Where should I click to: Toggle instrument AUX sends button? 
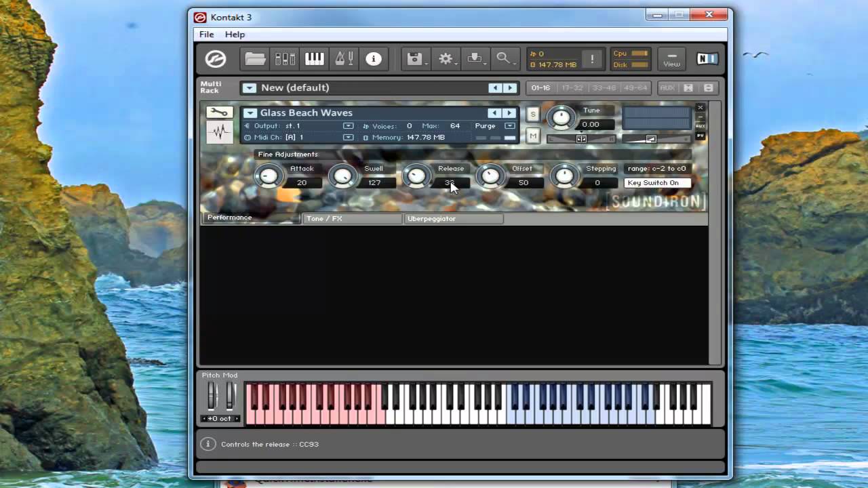click(701, 126)
